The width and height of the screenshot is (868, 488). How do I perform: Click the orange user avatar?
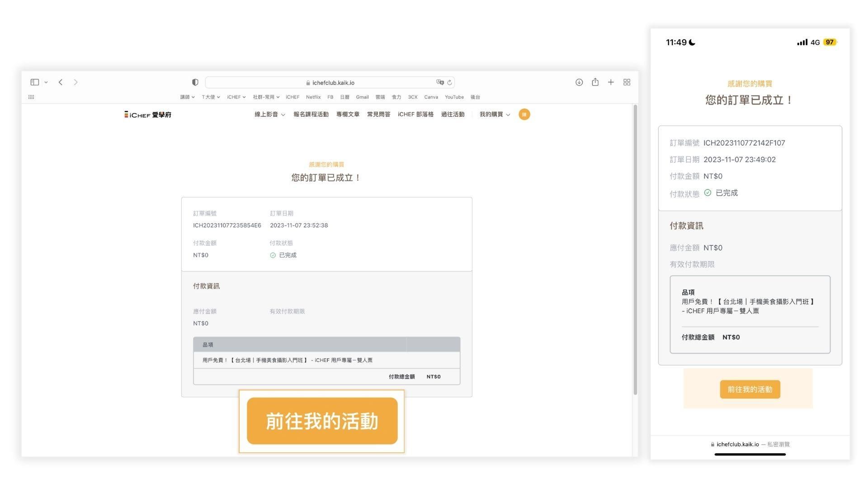pos(524,115)
